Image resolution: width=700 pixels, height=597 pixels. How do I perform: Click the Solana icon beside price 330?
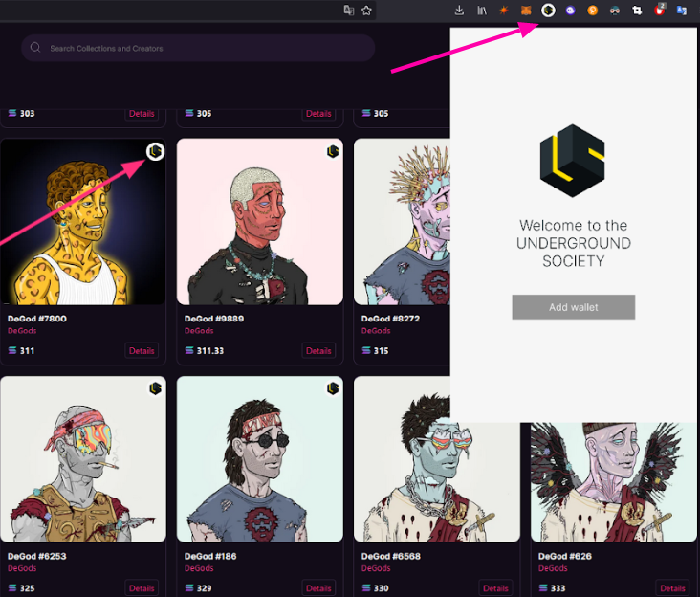(366, 588)
